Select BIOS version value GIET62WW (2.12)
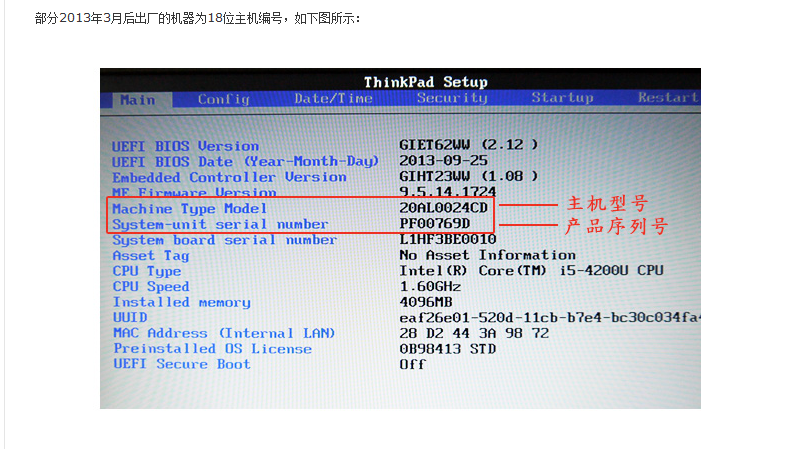The image size is (793, 449). [468, 145]
